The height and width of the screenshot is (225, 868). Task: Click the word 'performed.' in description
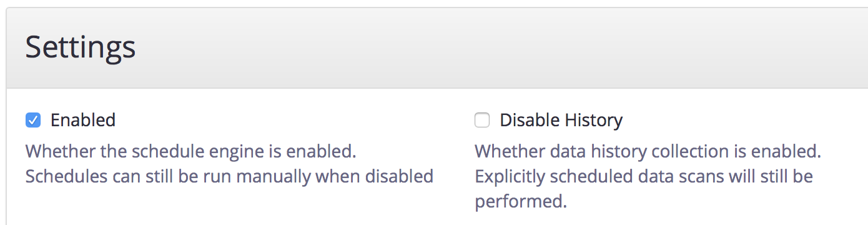click(521, 201)
